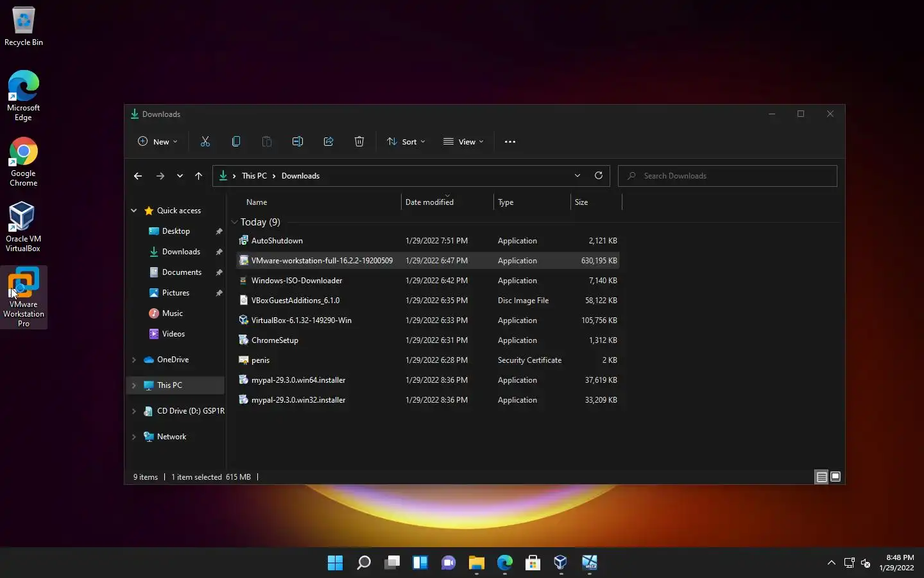Select the VBoxGuestAdditions_6.1.0 disc image

tap(427, 301)
